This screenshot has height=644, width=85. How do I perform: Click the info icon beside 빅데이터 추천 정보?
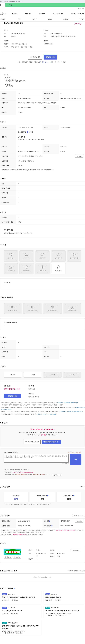coord(14,588)
